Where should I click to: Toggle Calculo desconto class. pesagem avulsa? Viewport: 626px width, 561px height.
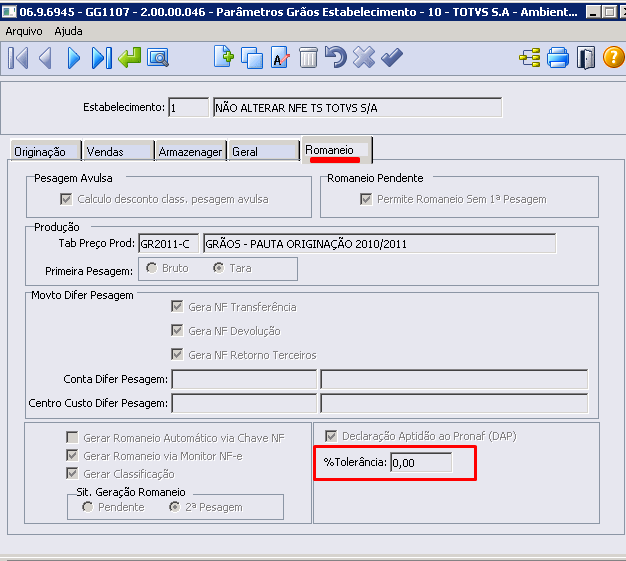(x=66, y=199)
